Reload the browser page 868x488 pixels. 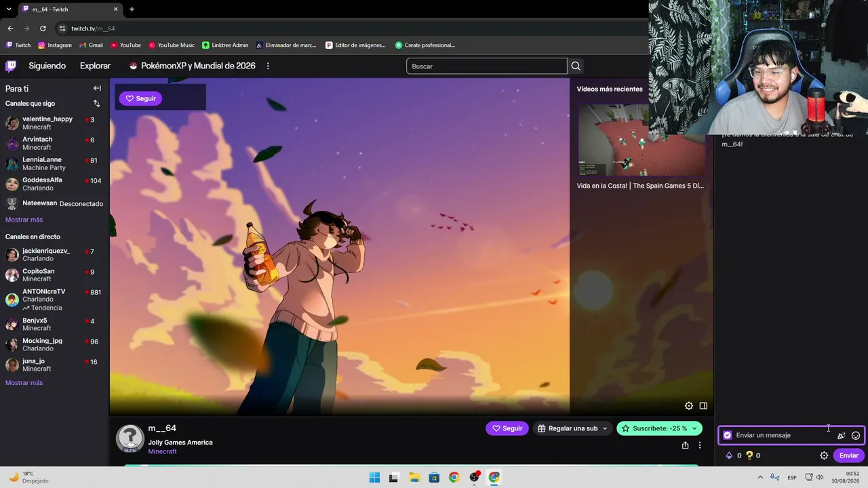43,28
